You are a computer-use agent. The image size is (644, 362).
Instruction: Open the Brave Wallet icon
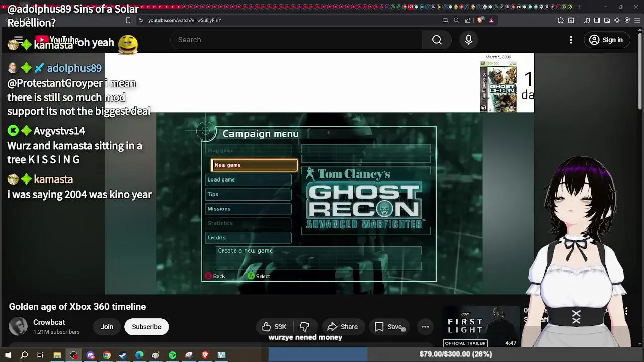[607, 20]
